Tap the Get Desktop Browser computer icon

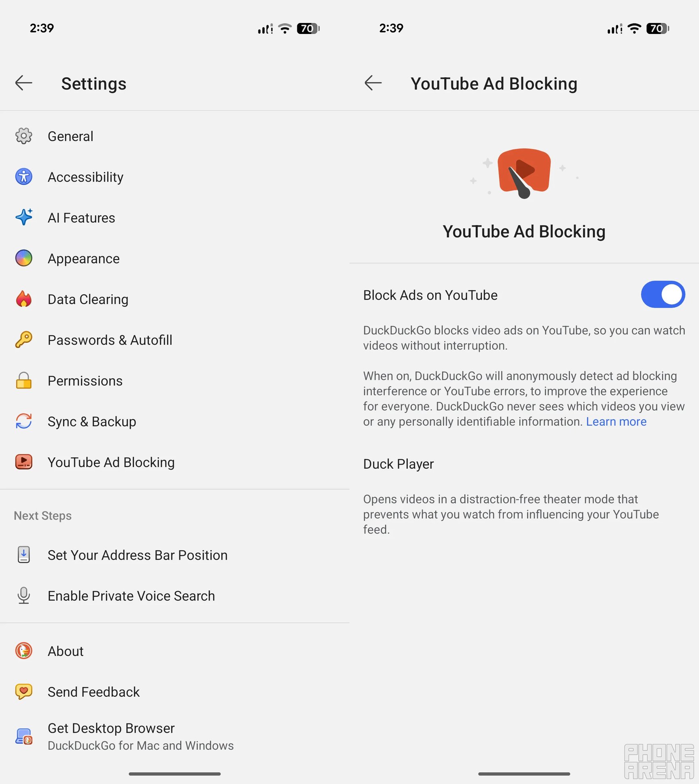23,736
